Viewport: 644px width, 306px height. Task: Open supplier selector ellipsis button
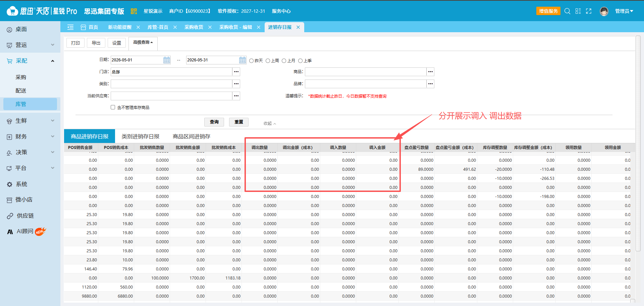click(x=236, y=96)
